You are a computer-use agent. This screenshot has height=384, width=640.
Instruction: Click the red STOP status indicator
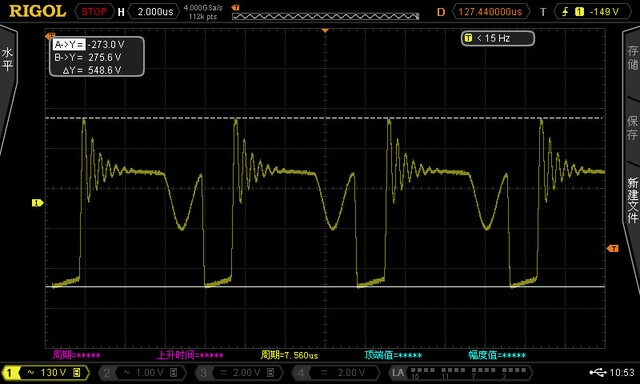pyautogui.click(x=94, y=11)
